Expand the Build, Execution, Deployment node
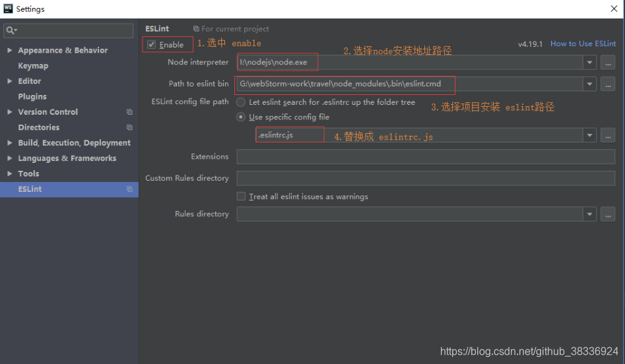The height and width of the screenshot is (364, 625). [9, 143]
